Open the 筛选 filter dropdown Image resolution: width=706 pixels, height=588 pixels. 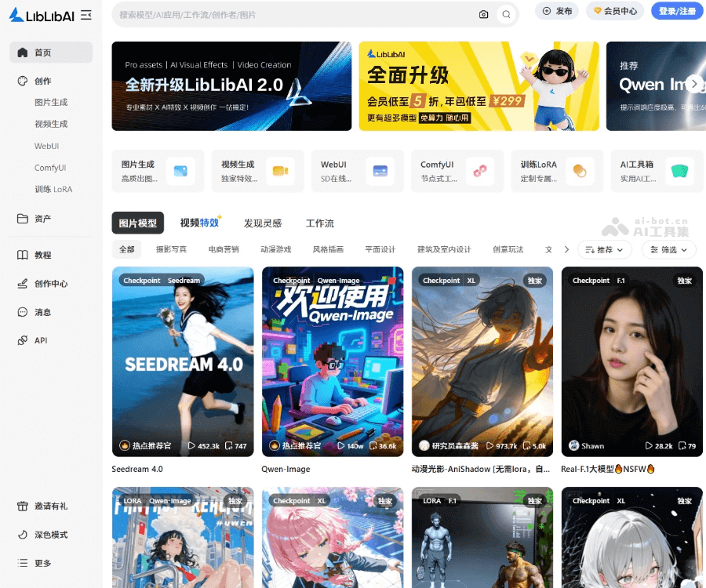pyautogui.click(x=668, y=248)
